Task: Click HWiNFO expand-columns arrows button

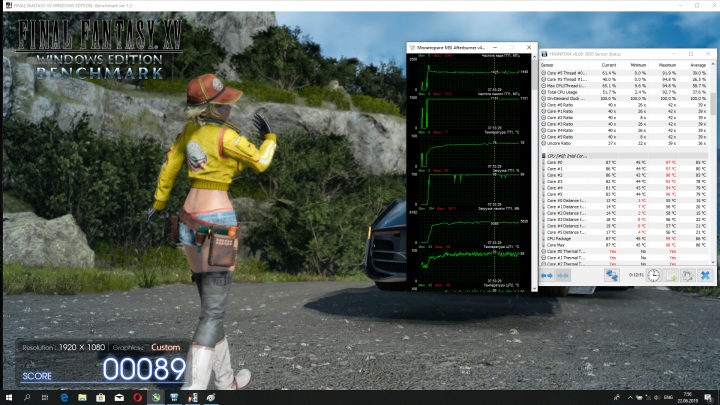Action: click(x=546, y=276)
